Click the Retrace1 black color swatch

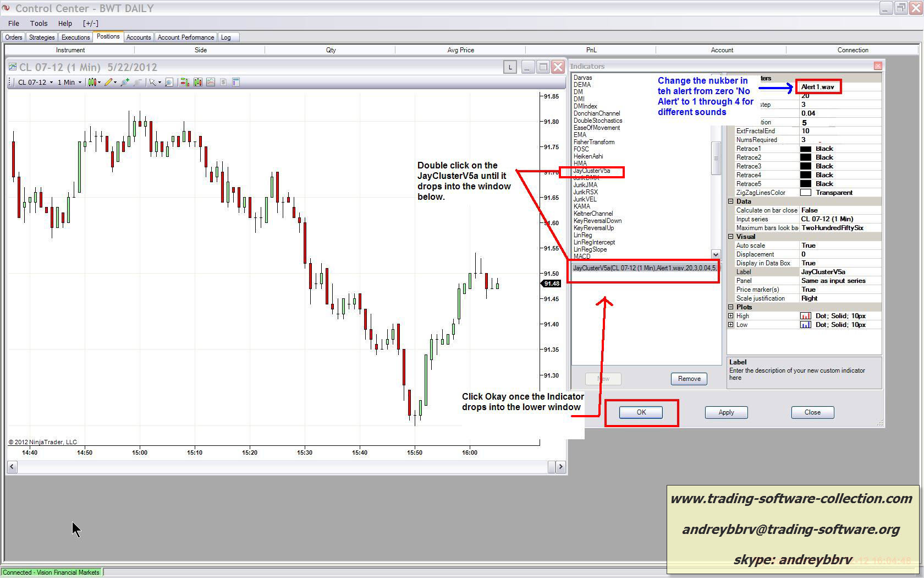(x=805, y=149)
